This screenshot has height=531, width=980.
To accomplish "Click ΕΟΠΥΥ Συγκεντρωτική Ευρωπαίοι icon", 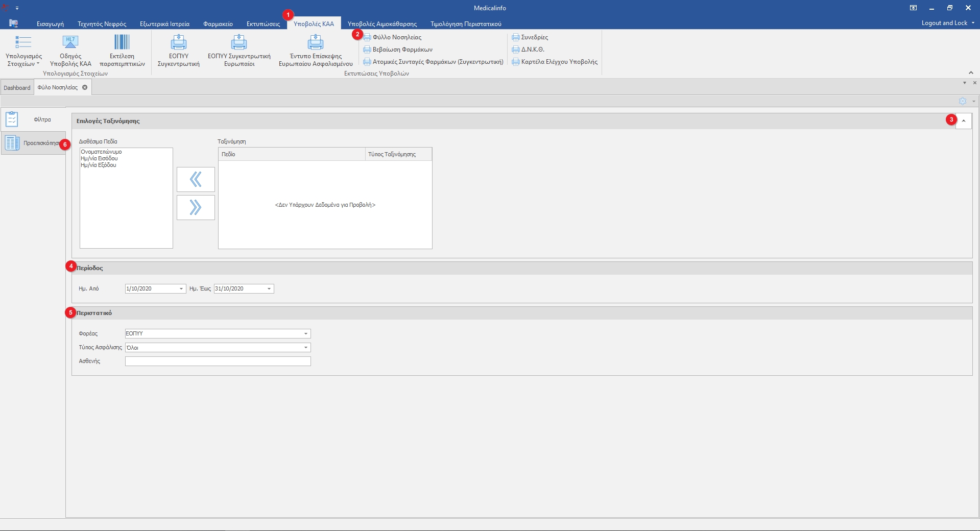I will [x=239, y=42].
